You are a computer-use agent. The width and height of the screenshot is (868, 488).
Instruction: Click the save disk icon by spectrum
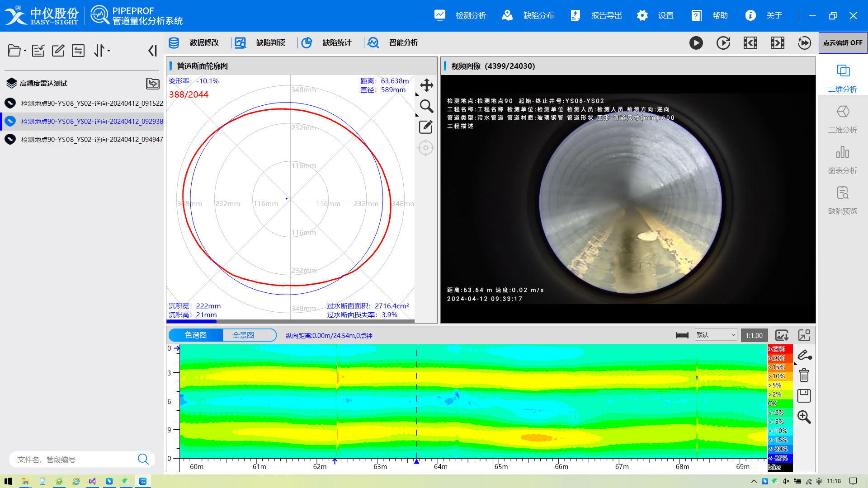804,396
